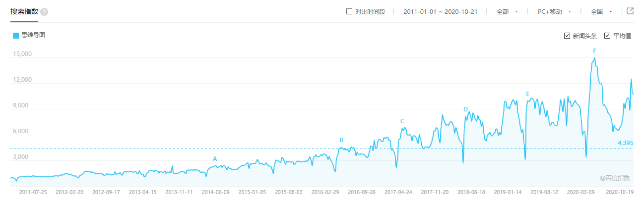Click news marker A on the chart
Screen dimensions: 644x199
point(215,159)
